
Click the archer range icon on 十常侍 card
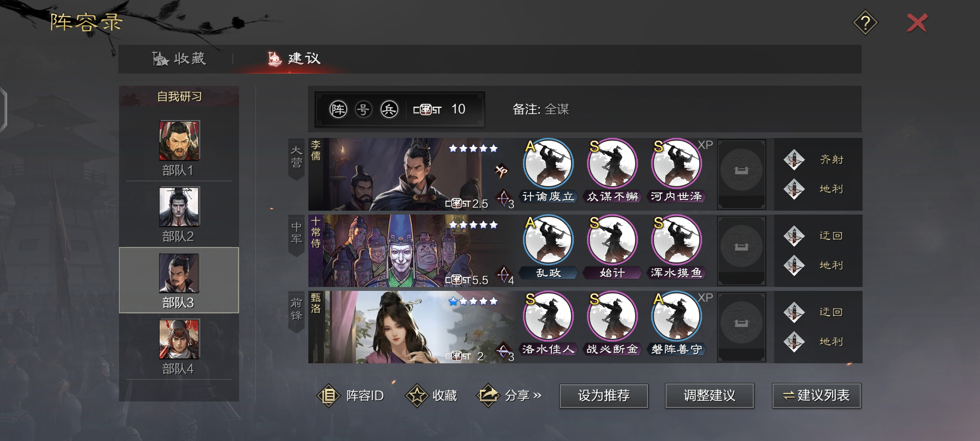tap(505, 275)
